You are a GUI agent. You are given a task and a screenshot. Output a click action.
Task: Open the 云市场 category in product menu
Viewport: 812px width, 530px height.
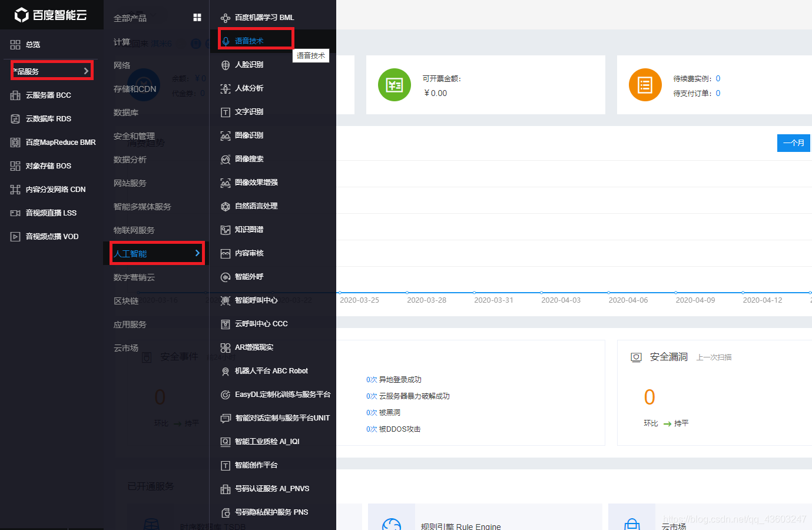pos(126,348)
